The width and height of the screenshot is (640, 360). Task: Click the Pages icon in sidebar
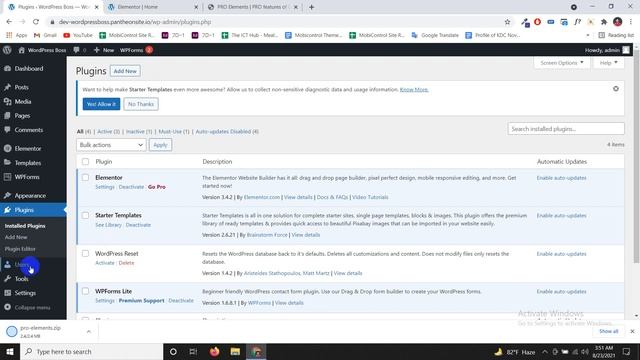[7, 116]
